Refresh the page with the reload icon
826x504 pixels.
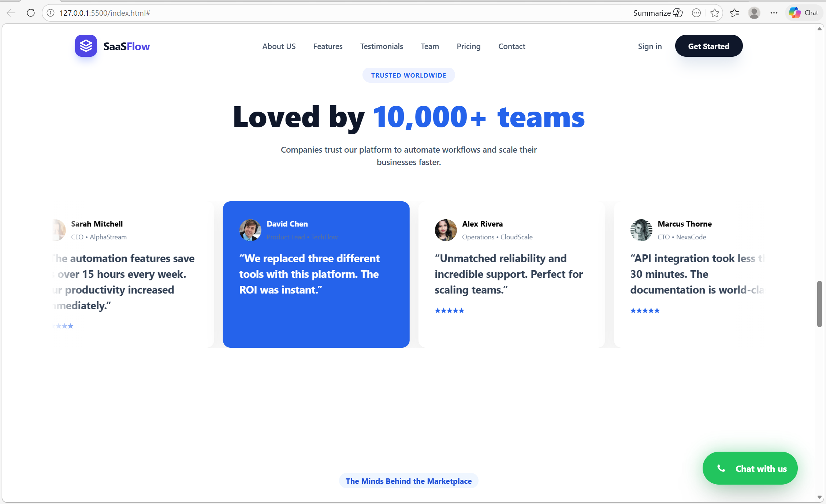31,13
